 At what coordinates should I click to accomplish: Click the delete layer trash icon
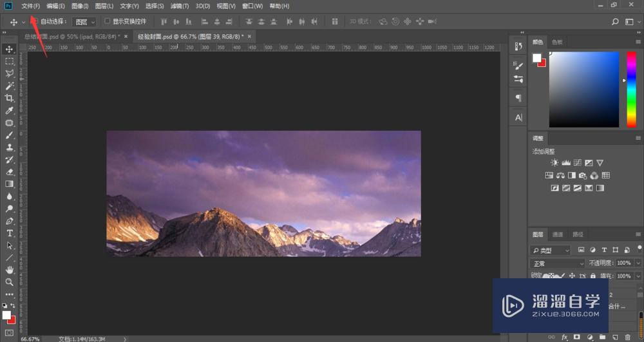pos(627,337)
